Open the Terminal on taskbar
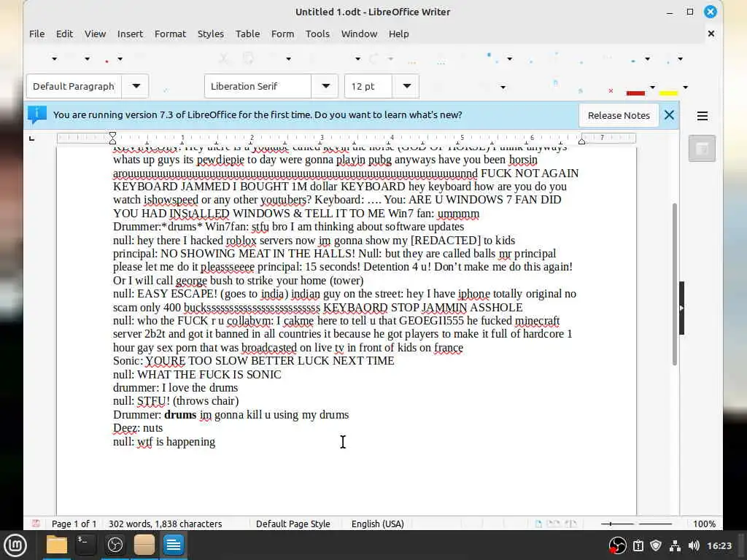Image resolution: width=747 pixels, height=560 pixels. [86, 545]
